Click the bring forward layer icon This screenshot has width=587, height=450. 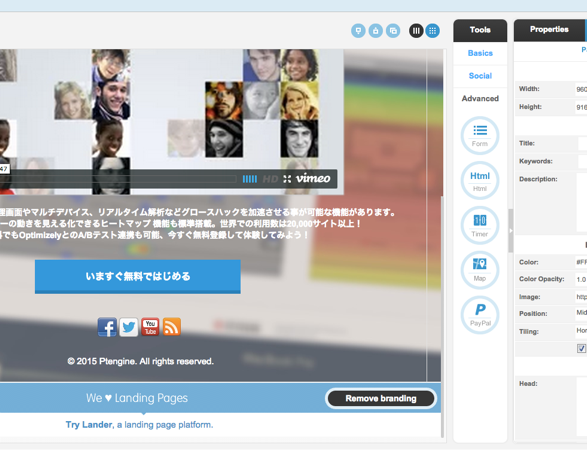[x=375, y=31]
